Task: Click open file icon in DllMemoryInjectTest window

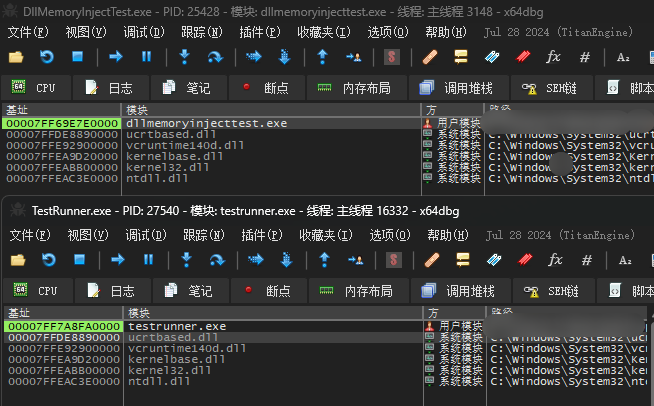Action: (x=16, y=57)
